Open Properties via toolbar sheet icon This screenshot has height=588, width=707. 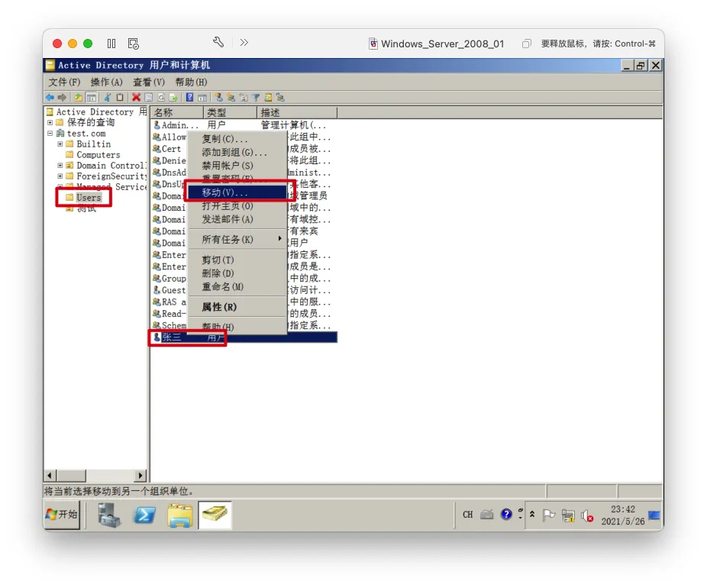148,98
